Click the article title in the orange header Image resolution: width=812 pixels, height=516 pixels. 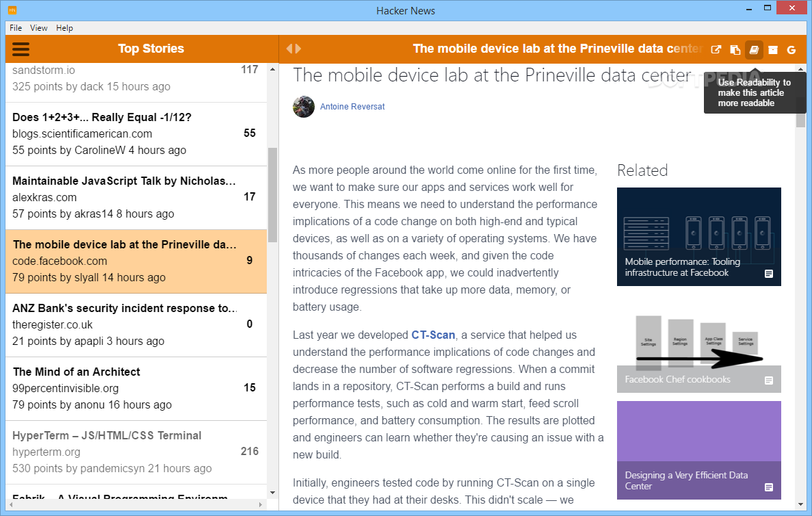[558, 49]
